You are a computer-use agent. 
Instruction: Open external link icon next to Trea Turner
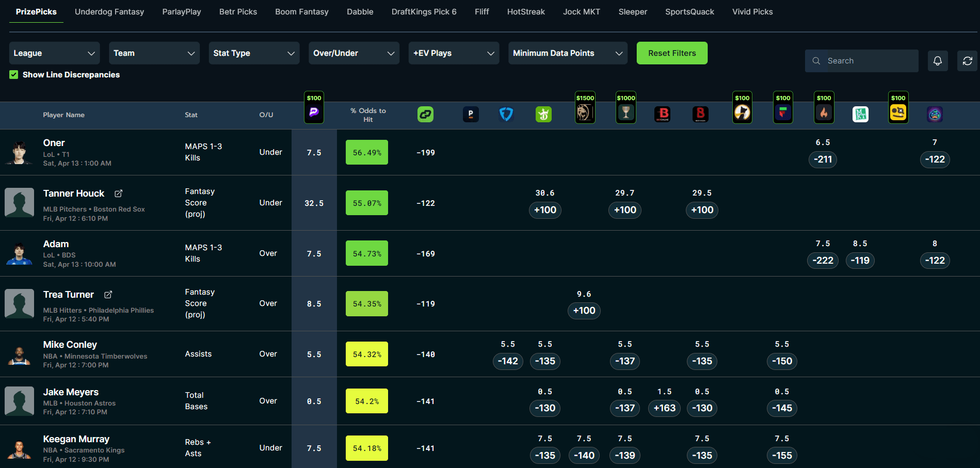108,295
